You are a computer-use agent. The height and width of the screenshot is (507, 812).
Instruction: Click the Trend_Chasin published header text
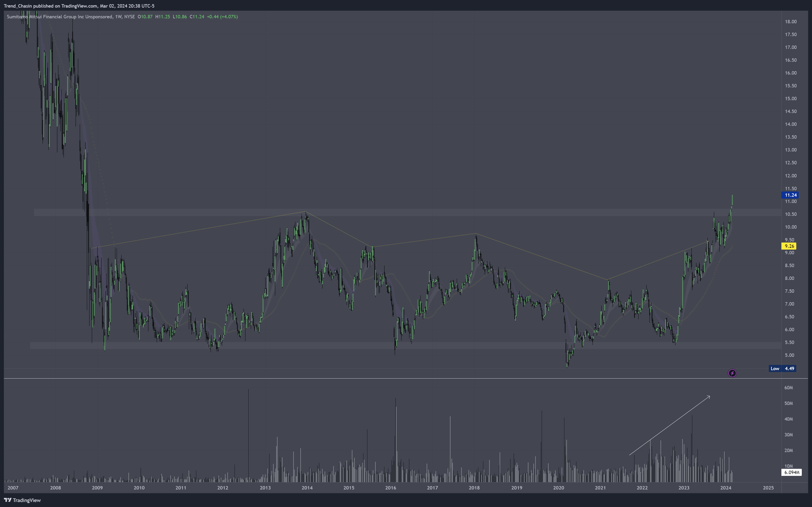click(x=79, y=6)
